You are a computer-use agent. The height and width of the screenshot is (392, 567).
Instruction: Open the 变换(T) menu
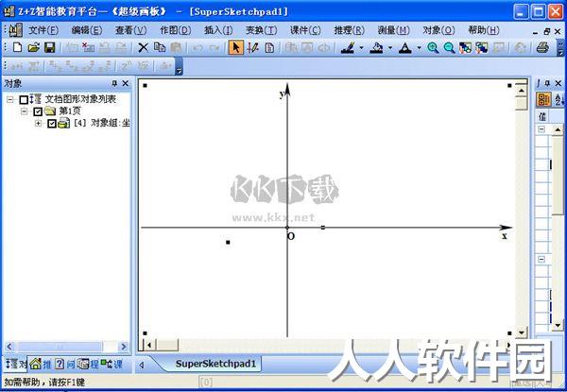click(262, 30)
